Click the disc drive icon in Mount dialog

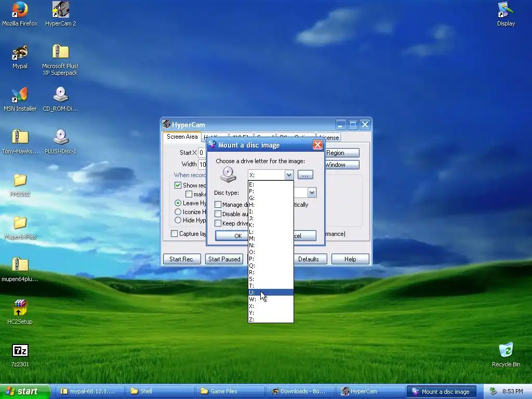(228, 175)
